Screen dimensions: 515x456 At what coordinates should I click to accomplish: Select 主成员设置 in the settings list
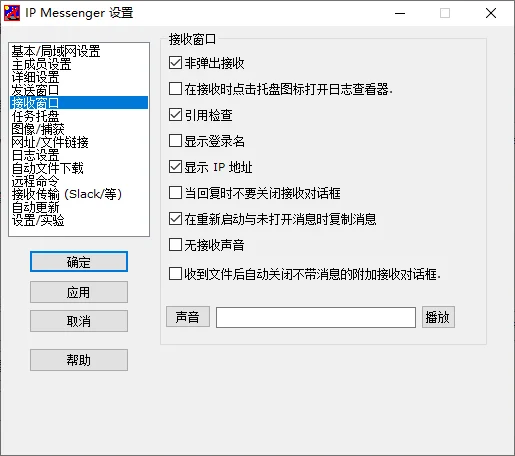tap(79, 64)
